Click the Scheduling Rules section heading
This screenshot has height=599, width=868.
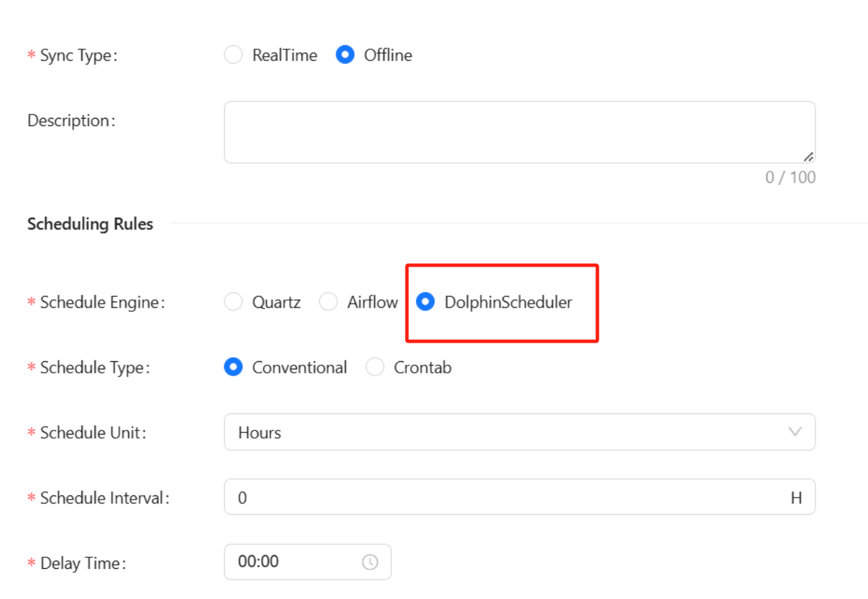[x=90, y=224]
